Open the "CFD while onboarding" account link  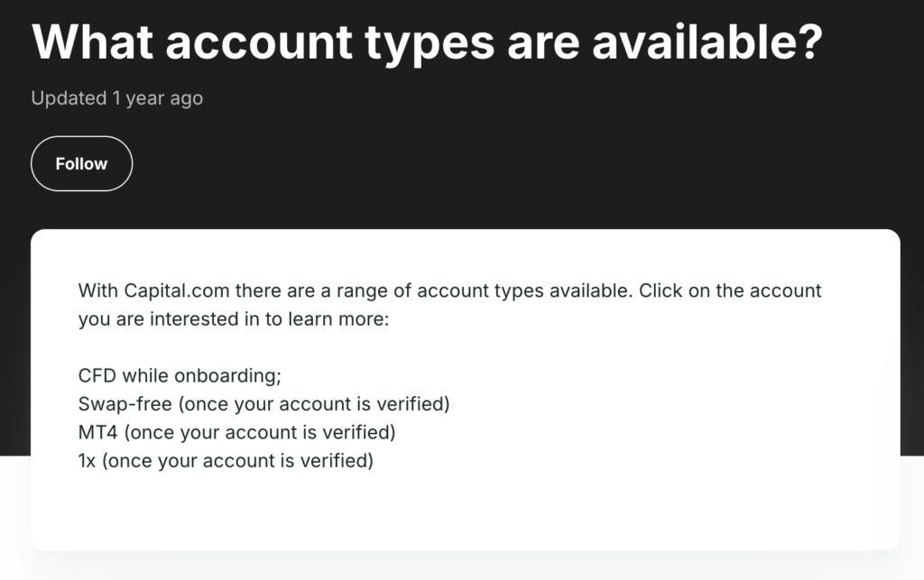180,375
